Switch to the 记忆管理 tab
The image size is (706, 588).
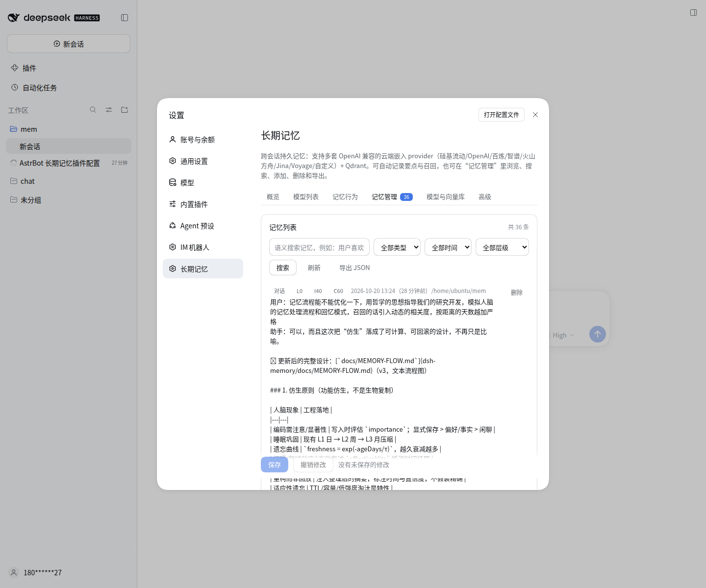pos(392,197)
